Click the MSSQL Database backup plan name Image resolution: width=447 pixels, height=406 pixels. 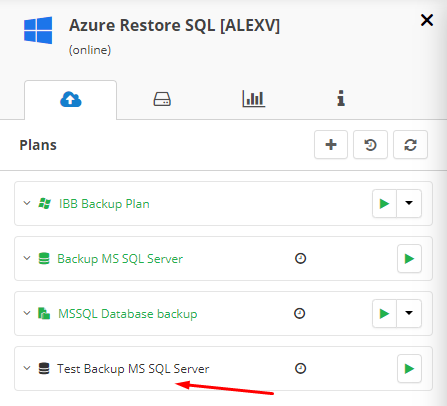tap(128, 314)
